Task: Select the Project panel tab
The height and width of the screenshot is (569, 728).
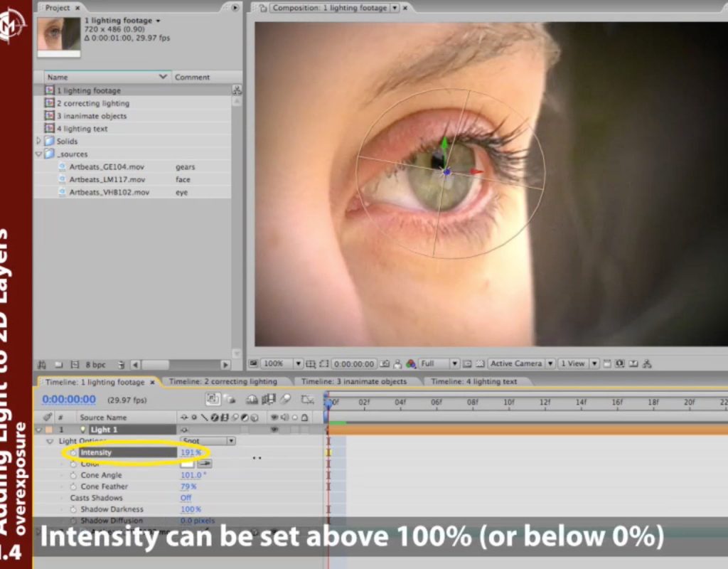Action: pyautogui.click(x=58, y=7)
